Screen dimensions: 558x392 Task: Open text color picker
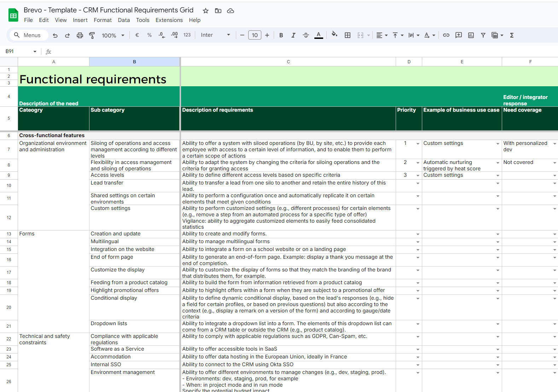pyautogui.click(x=319, y=35)
